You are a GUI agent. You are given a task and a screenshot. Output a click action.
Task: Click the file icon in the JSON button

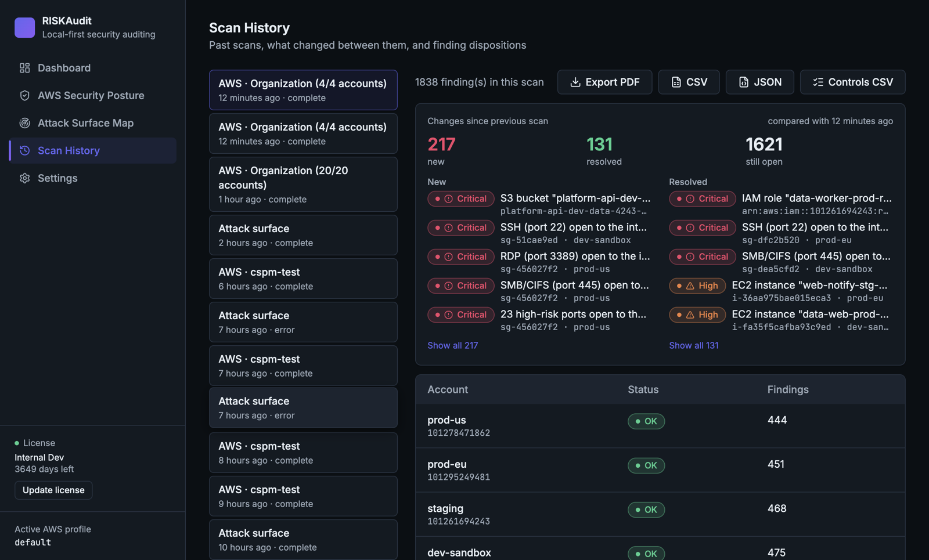(x=743, y=82)
